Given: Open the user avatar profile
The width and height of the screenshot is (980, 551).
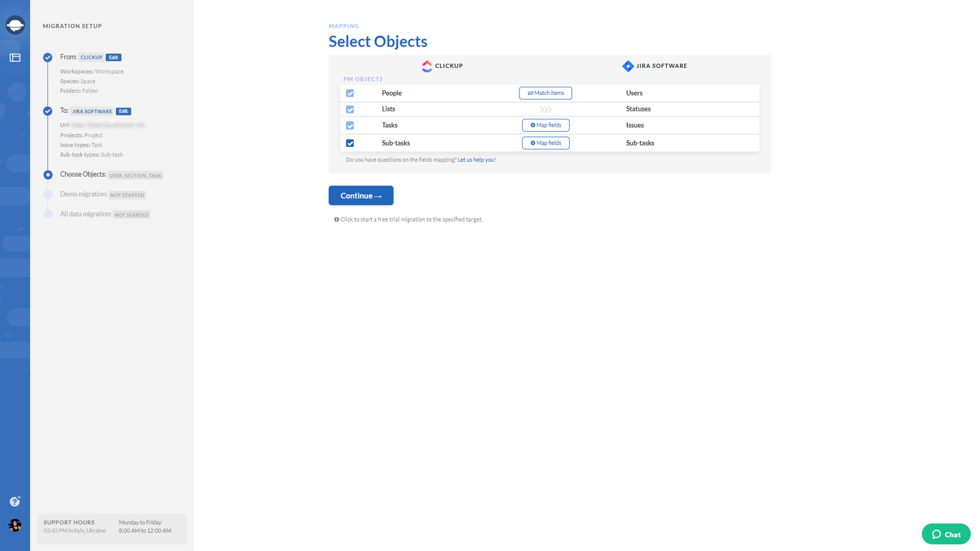Looking at the screenshot, I should [x=15, y=525].
